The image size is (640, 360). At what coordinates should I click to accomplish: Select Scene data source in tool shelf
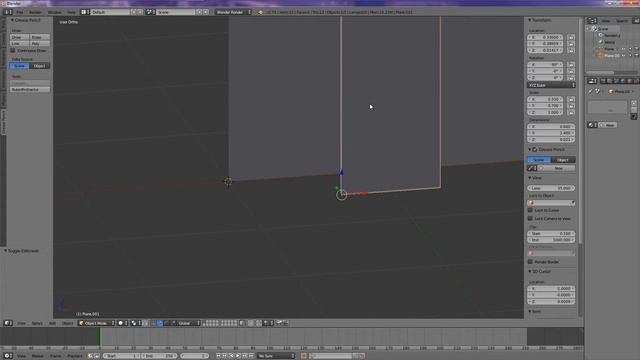point(20,66)
